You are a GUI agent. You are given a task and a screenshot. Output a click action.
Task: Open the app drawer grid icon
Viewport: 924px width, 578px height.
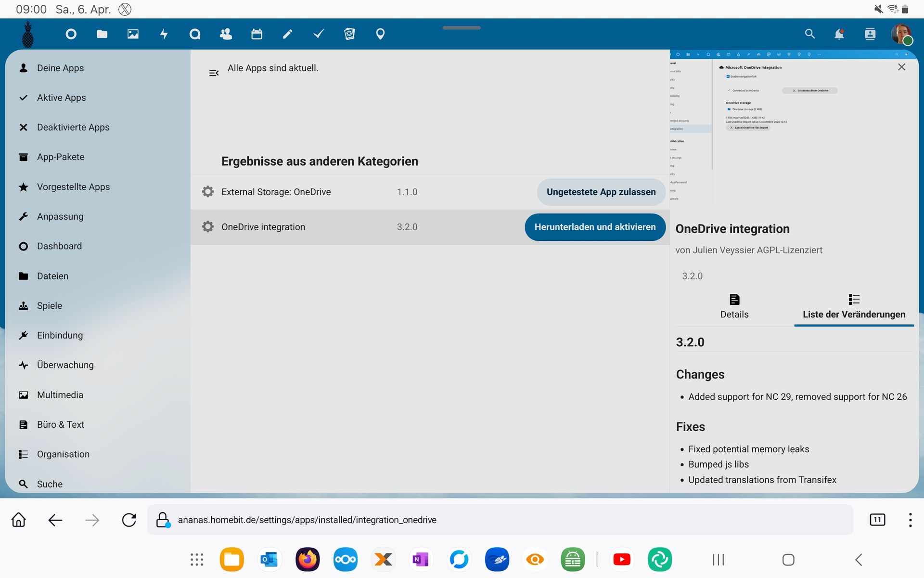point(197,559)
